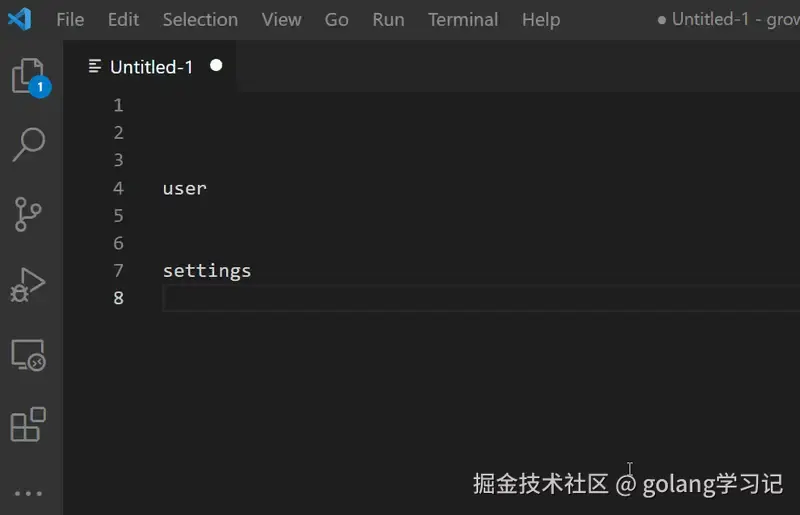
Task: Open the Source Control view
Action: pos(28,214)
